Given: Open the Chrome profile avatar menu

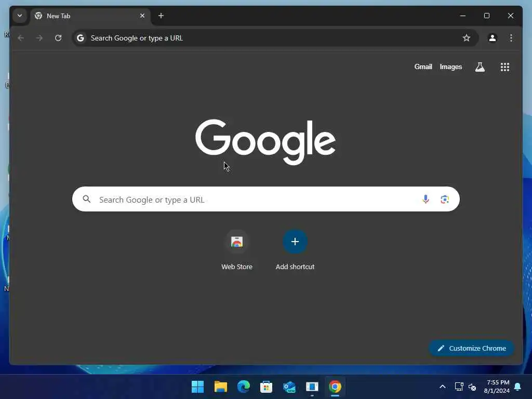Looking at the screenshot, I should pos(493,38).
